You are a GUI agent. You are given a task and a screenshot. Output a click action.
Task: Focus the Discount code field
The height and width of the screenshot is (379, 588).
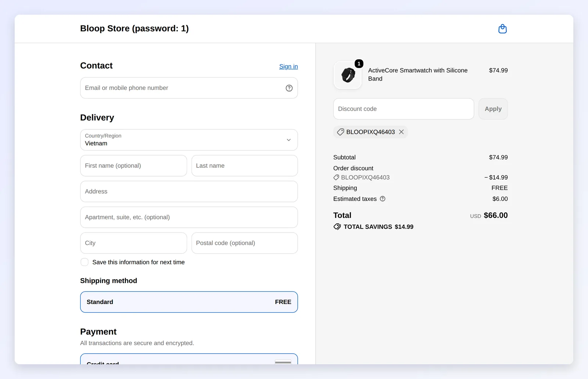(x=404, y=109)
